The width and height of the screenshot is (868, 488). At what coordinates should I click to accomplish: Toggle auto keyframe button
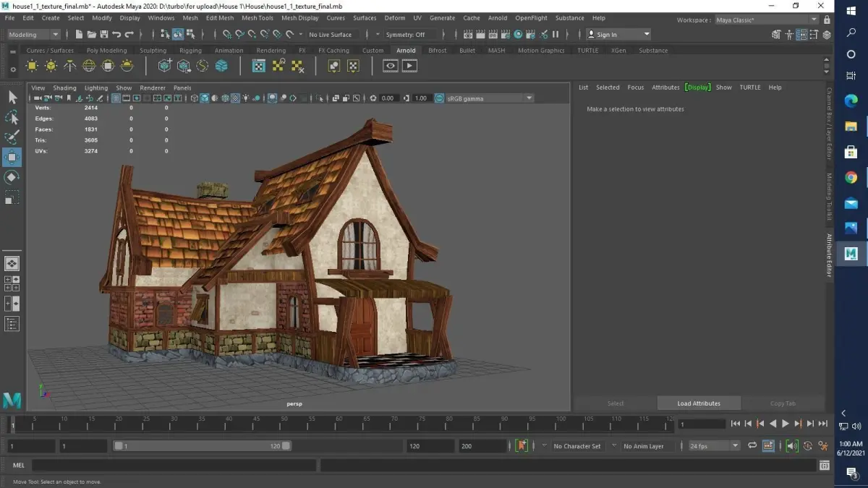click(522, 446)
